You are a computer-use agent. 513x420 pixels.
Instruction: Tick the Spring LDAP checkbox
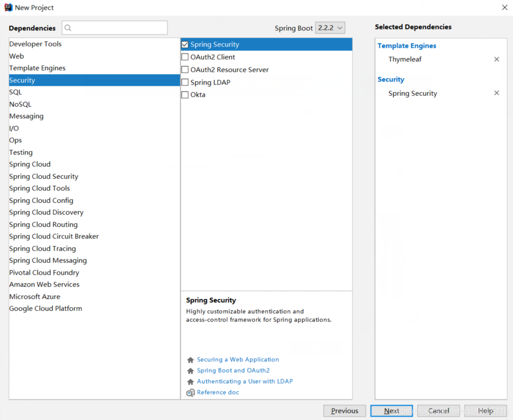tap(185, 82)
